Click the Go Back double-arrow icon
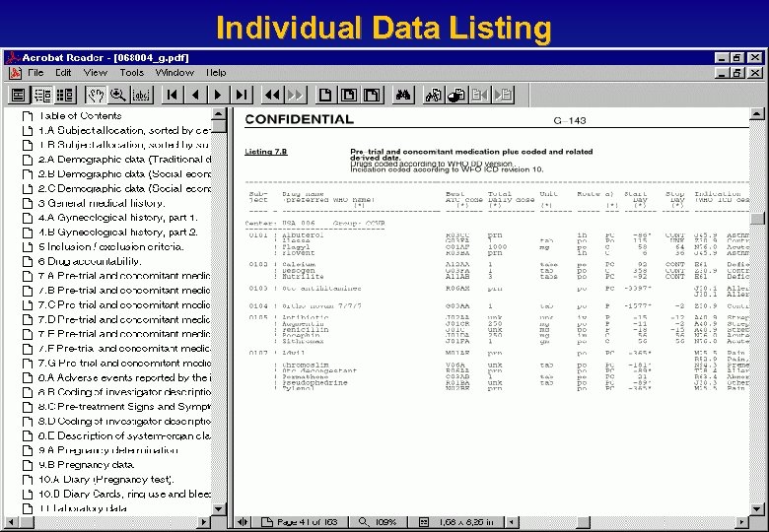 coord(273,95)
